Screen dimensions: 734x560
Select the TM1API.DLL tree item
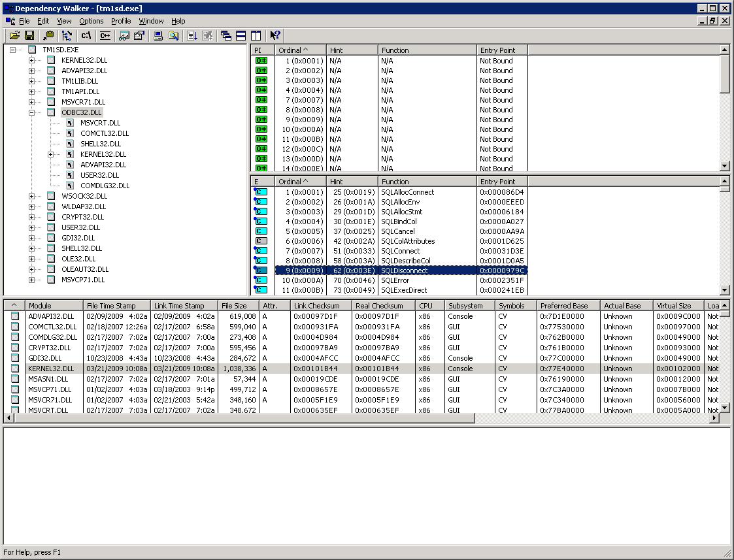click(x=80, y=91)
